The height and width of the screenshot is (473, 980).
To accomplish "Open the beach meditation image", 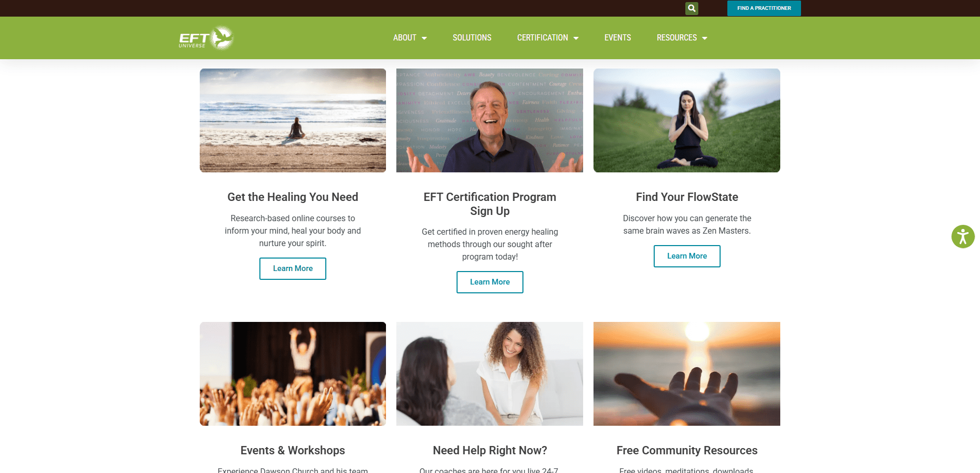I will pyautogui.click(x=293, y=120).
